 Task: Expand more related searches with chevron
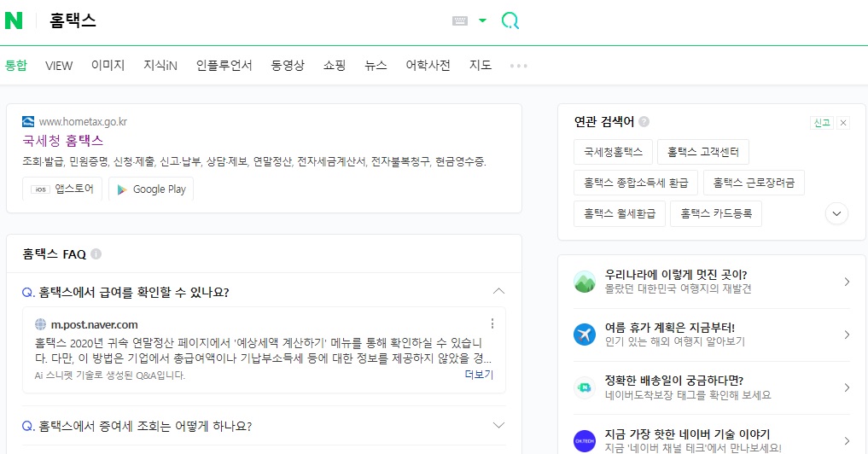(x=836, y=213)
